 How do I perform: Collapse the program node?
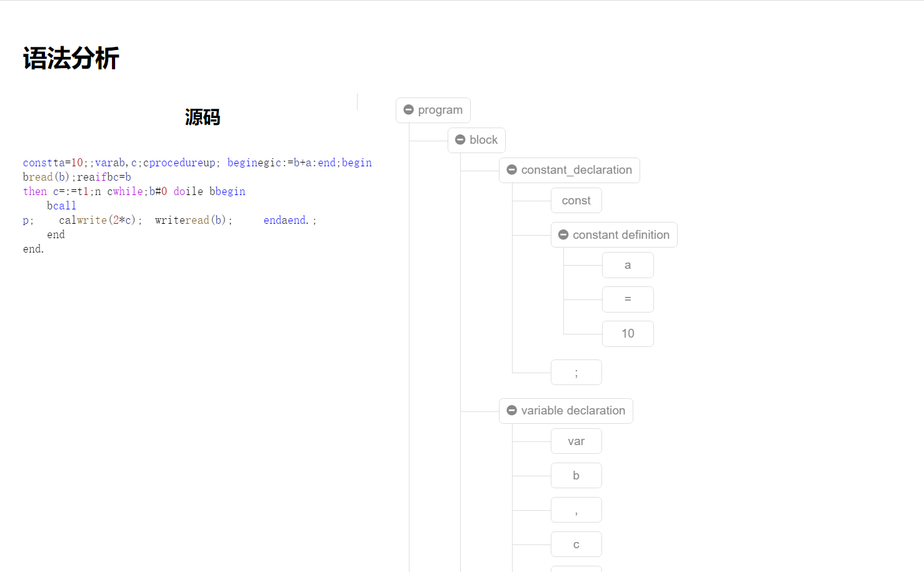tap(409, 110)
